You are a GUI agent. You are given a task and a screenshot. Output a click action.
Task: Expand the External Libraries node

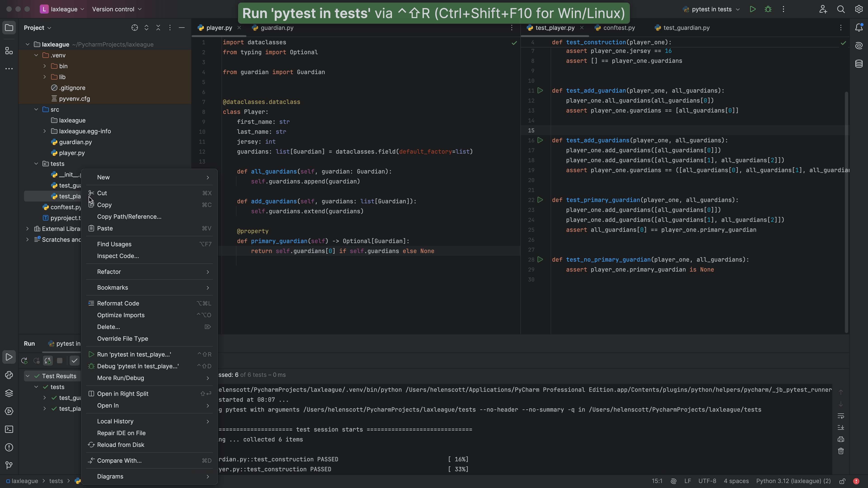pyautogui.click(x=27, y=229)
